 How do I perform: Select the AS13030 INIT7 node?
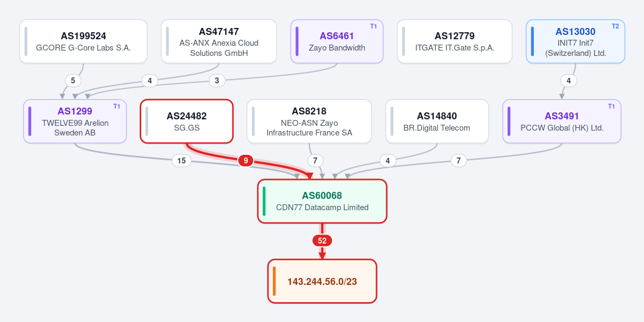click(x=575, y=41)
